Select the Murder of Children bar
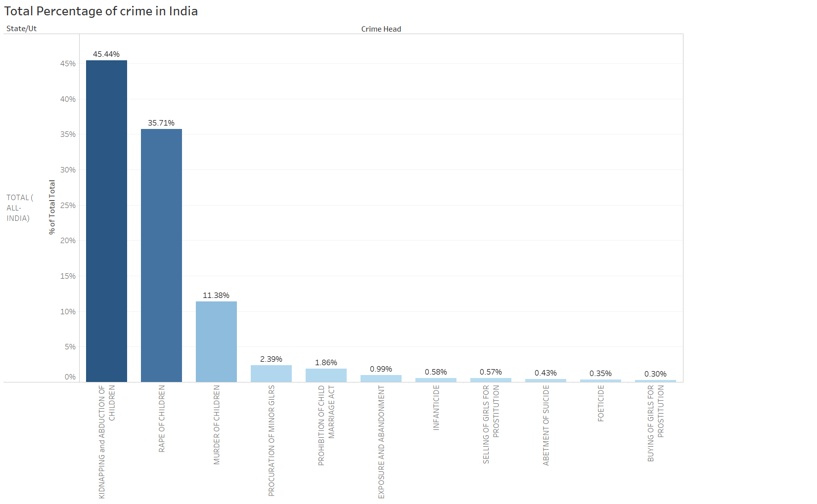 (x=216, y=341)
